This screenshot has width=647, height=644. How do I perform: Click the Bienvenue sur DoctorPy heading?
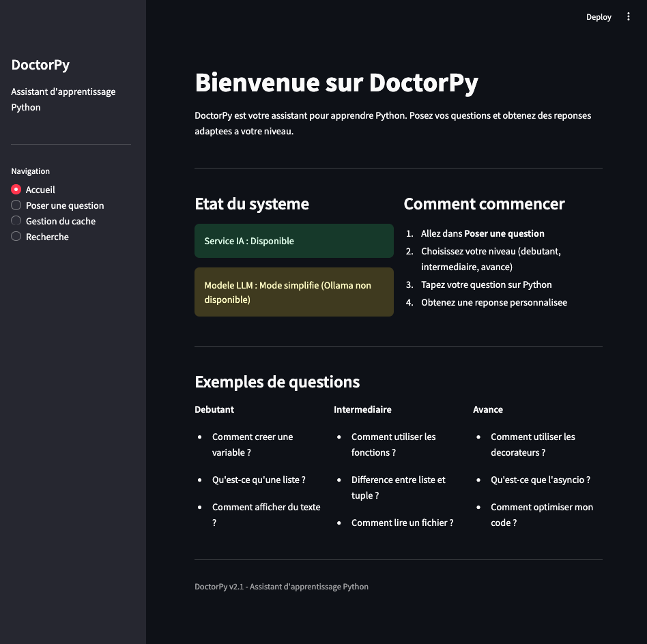pos(336,83)
